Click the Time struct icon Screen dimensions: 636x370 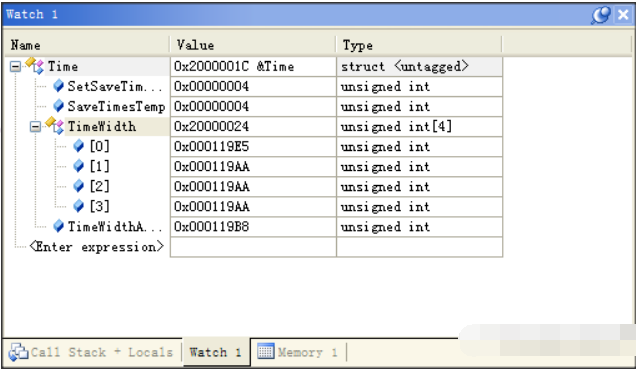[x=35, y=65]
